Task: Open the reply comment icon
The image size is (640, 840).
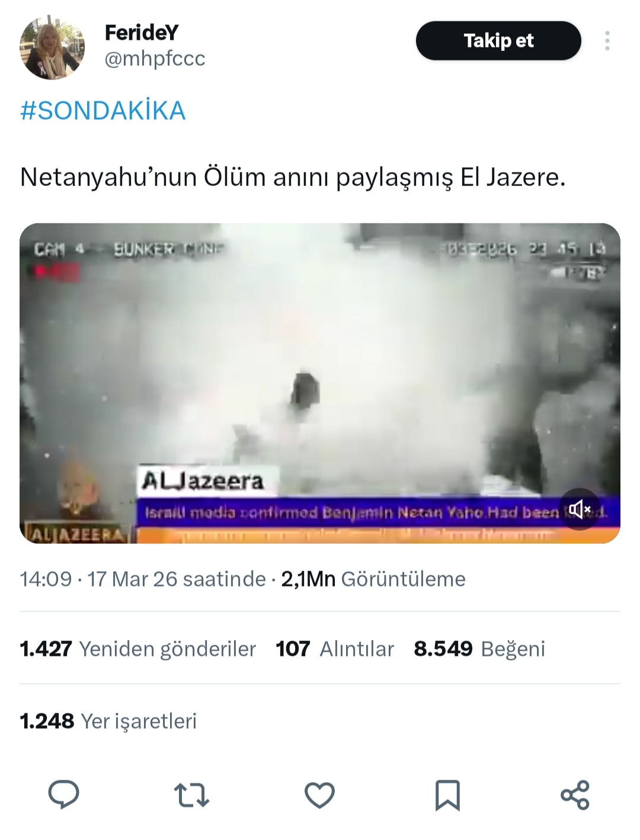Action: pos(63,794)
